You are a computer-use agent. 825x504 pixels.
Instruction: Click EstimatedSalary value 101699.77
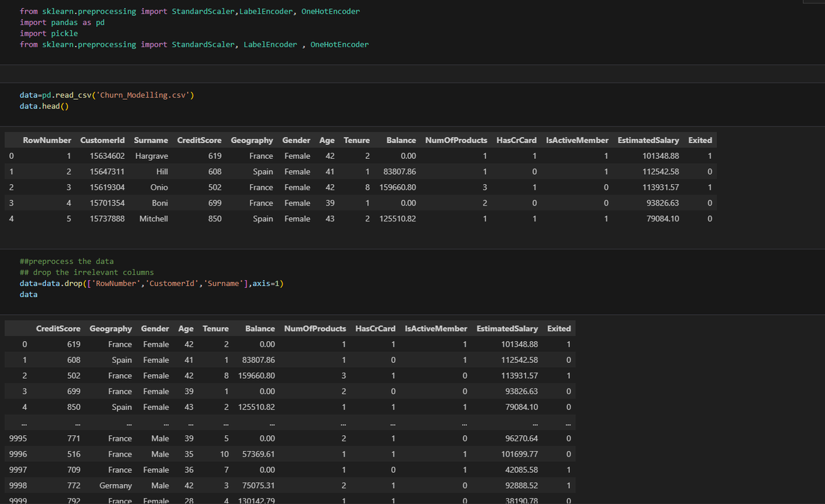point(520,454)
